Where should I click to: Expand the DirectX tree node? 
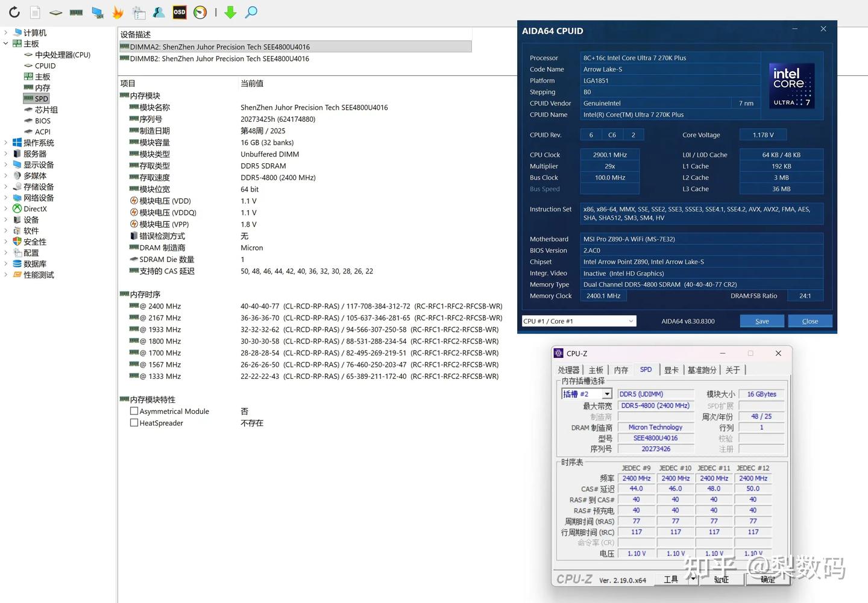[6, 208]
